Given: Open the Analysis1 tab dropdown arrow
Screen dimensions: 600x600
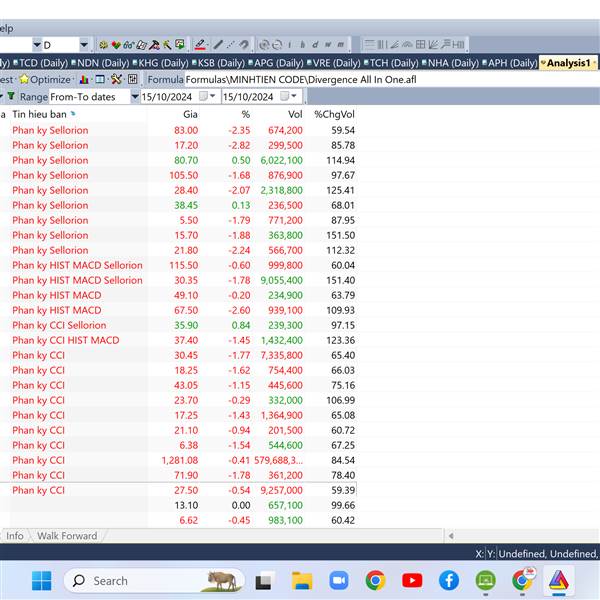Looking at the screenshot, I should [x=594, y=63].
